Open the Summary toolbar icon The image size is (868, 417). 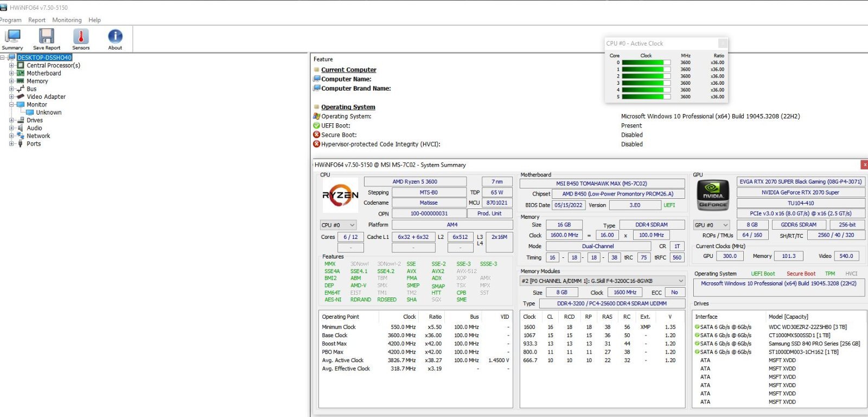(x=12, y=36)
